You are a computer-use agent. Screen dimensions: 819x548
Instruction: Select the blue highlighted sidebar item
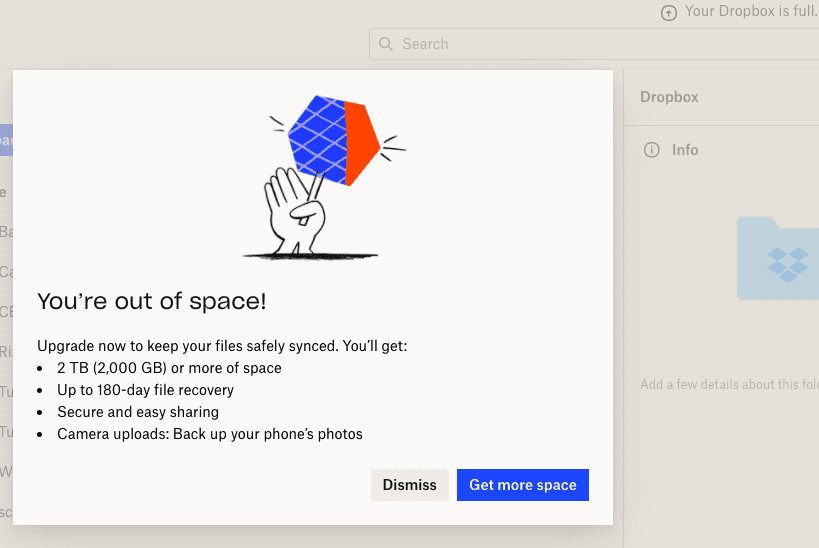(x=6, y=140)
